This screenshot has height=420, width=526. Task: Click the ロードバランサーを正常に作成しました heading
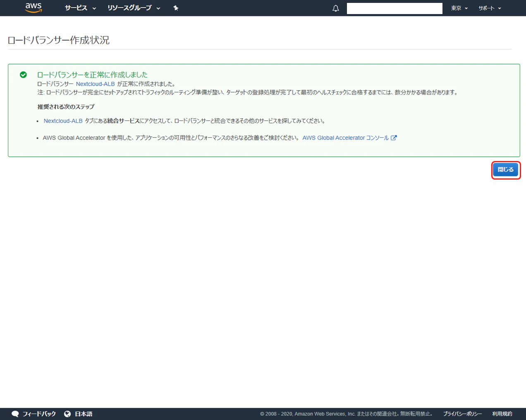[x=92, y=74]
